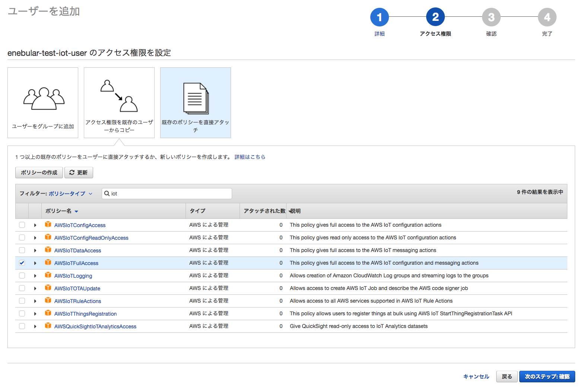Expand the AWSIoTOTAUpdate policy row
This screenshot has height=392, width=586.
tap(35, 289)
